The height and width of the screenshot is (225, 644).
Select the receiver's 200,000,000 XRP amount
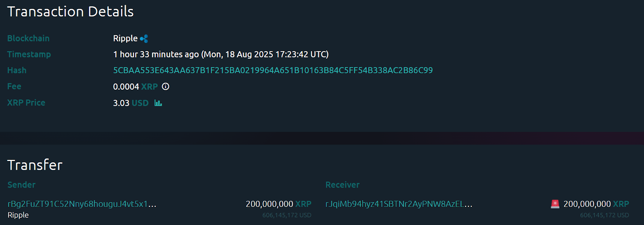point(596,204)
